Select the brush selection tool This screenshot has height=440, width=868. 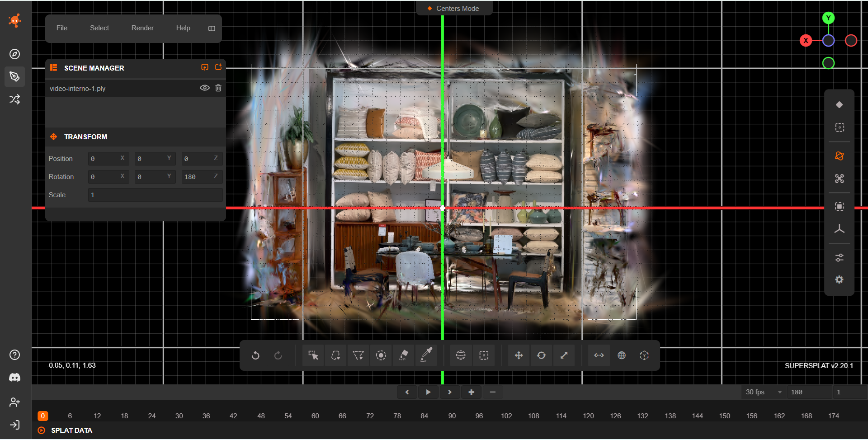[381, 356]
